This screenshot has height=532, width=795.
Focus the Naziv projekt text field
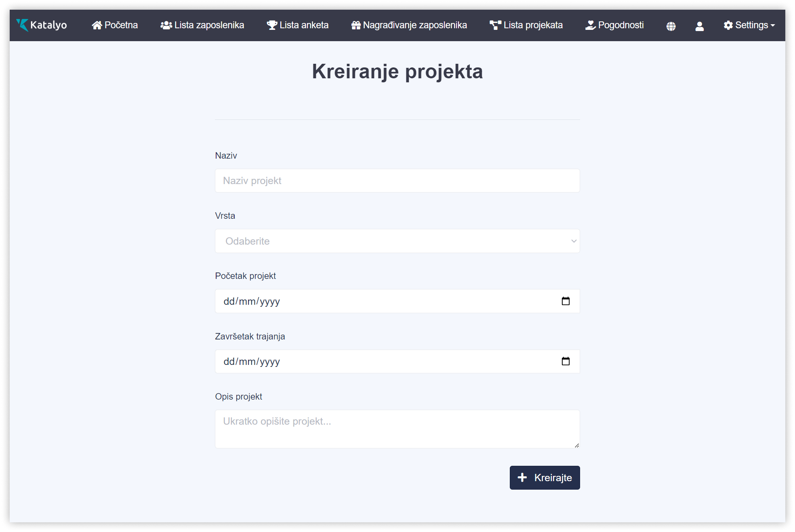397,181
